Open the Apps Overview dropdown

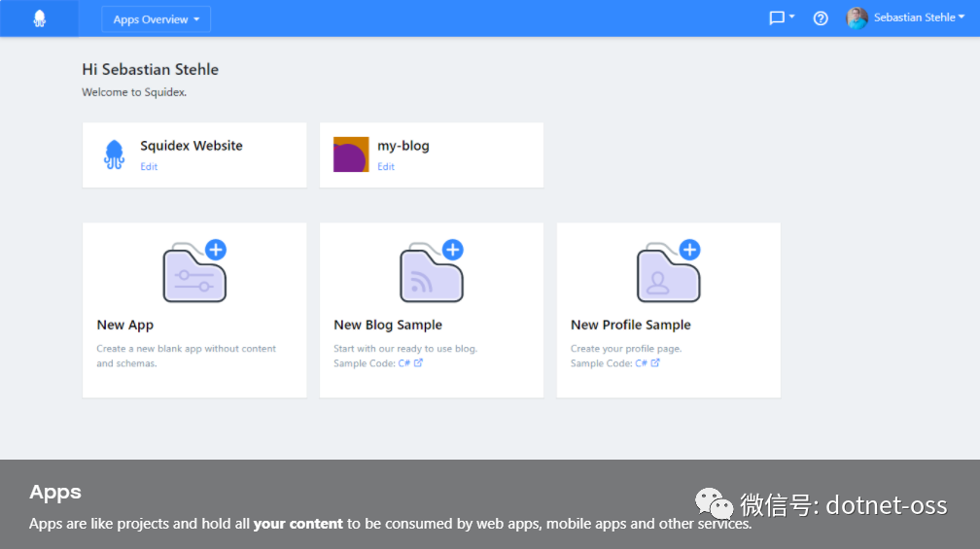point(156,19)
